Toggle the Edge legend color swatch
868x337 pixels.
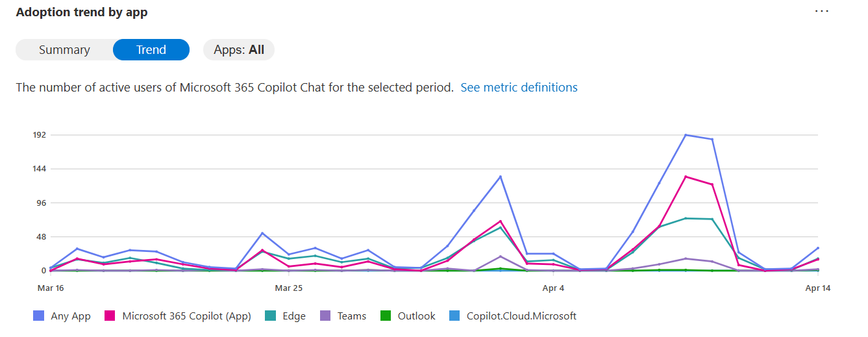(x=270, y=316)
